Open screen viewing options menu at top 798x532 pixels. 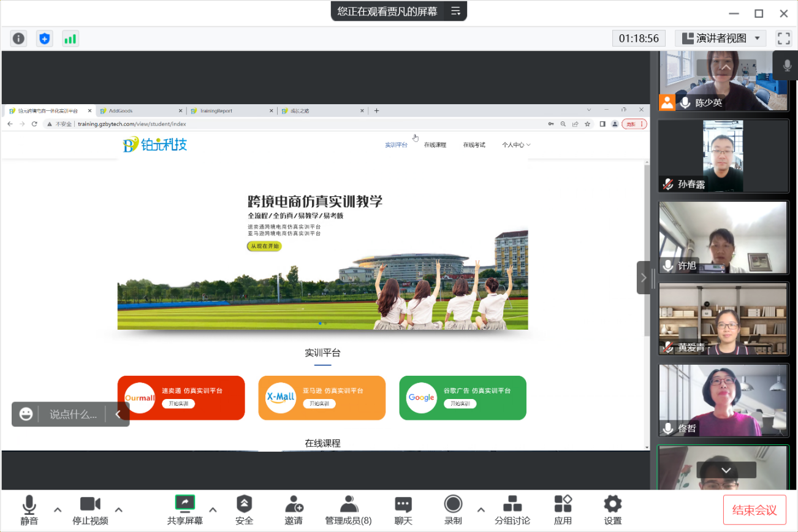pyautogui.click(x=455, y=11)
